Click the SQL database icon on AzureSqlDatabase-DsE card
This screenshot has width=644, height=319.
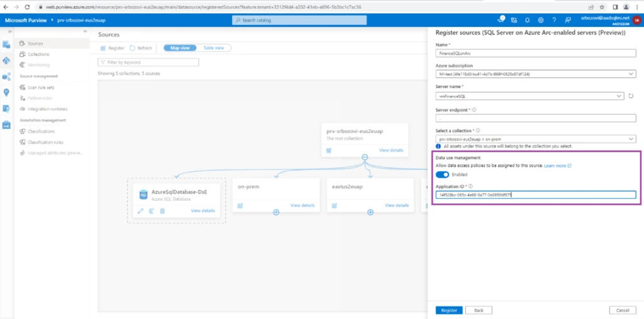[x=143, y=194]
